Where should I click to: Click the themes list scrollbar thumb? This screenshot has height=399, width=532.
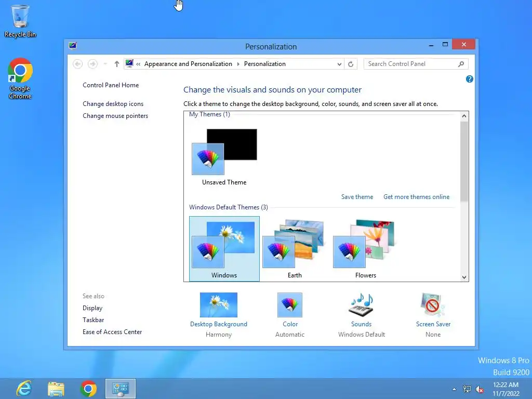(x=464, y=162)
